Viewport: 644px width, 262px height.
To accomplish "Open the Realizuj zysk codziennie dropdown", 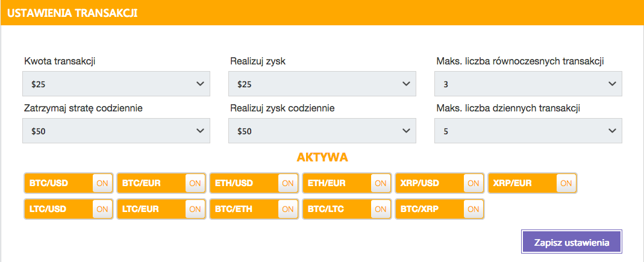I will (322, 131).
